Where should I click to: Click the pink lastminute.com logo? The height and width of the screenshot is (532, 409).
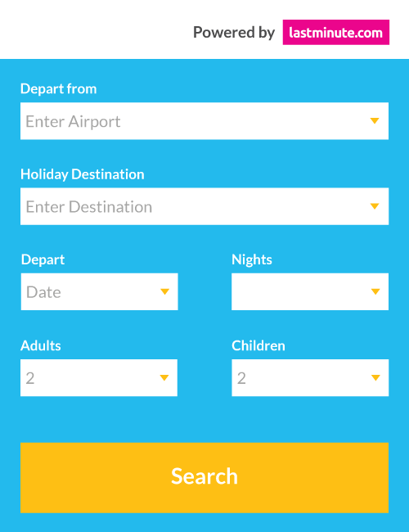[335, 32]
